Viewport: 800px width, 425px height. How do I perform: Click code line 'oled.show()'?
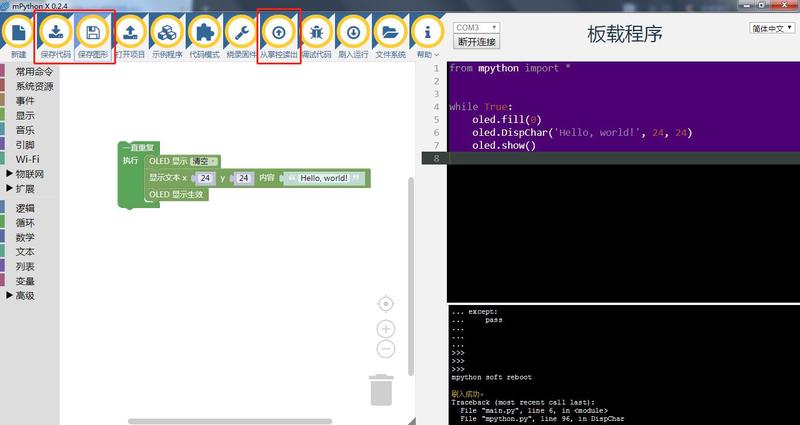tap(504, 145)
